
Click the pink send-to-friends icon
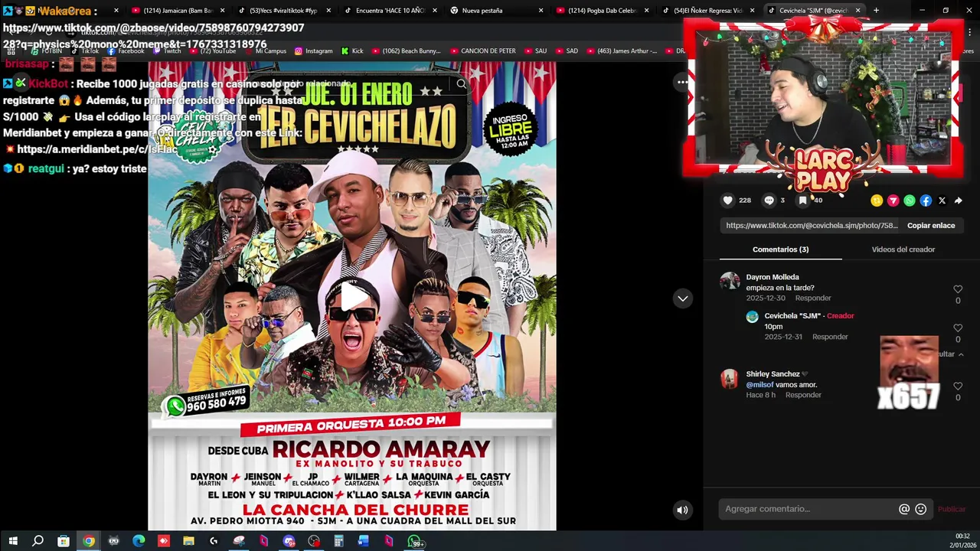click(893, 201)
